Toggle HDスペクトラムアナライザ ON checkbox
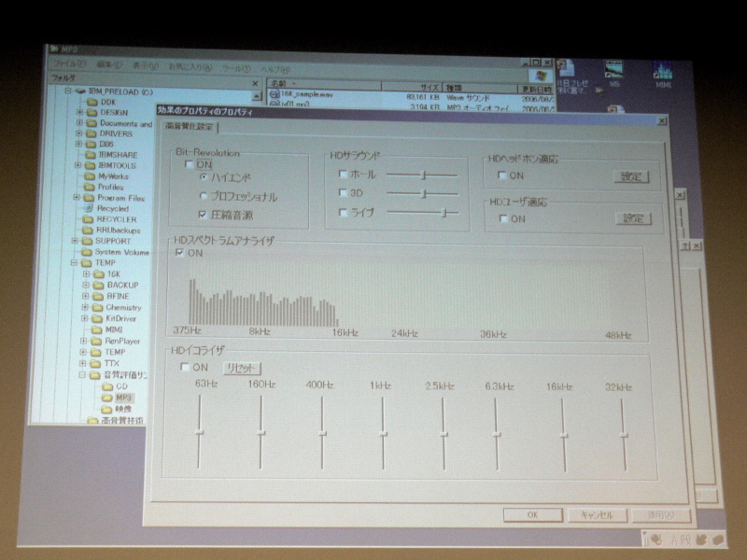The image size is (747, 560). pyautogui.click(x=179, y=253)
